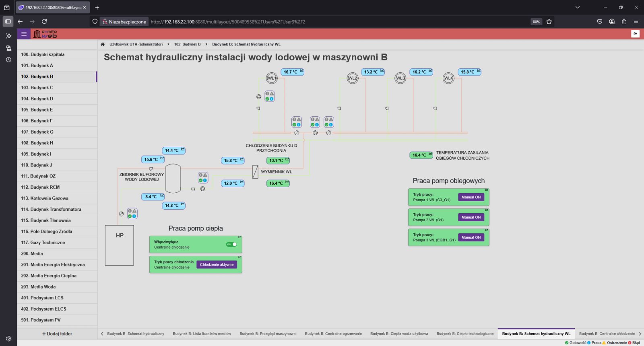
Task: Open the status icon panel beside the WL1 pump
Action: coord(269,96)
